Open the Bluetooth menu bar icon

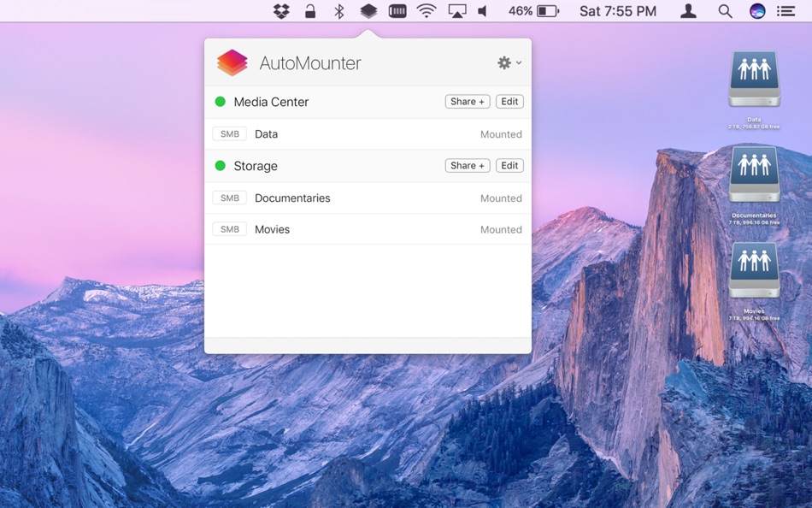pos(339,11)
